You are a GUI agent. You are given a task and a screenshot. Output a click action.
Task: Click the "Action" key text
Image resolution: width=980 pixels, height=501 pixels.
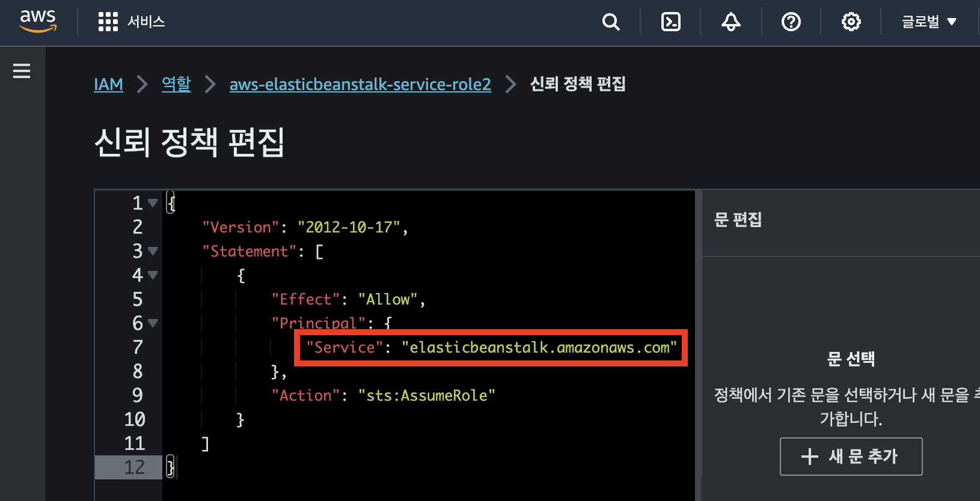[x=305, y=395]
